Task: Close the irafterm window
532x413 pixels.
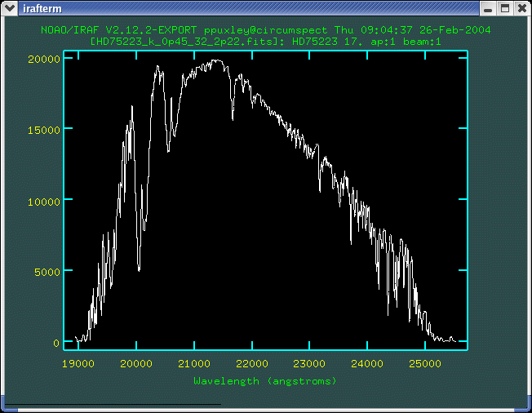Action: tap(522, 8)
